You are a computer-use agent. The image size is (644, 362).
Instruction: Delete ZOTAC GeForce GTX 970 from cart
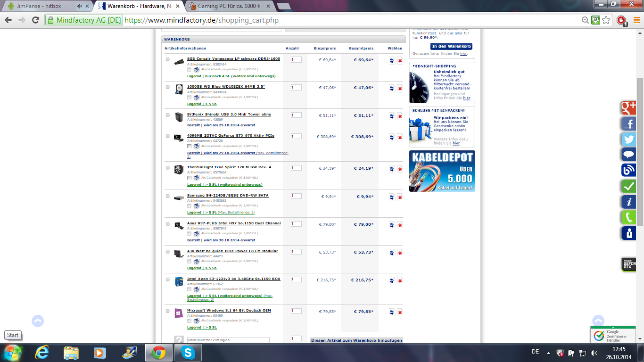coord(400,138)
